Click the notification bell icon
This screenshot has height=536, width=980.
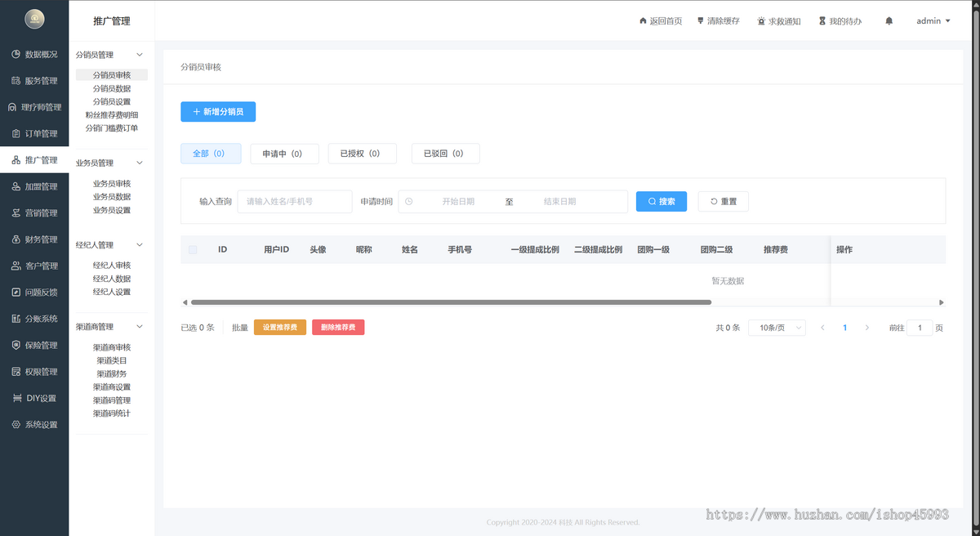click(x=889, y=20)
